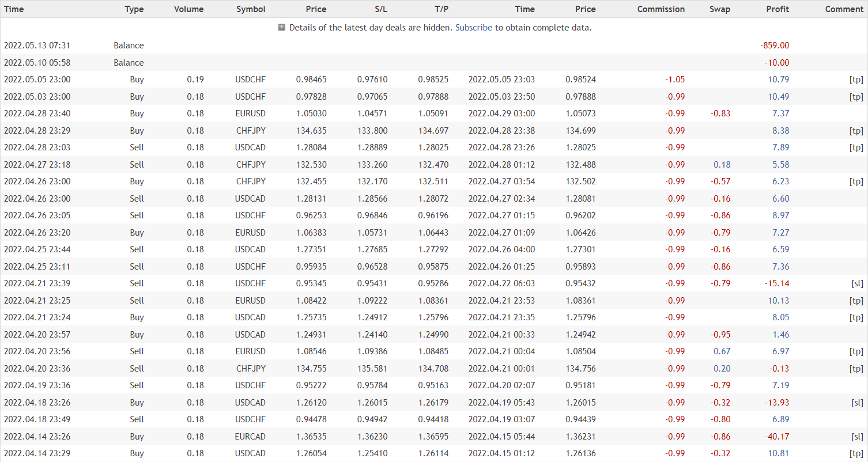Image resolution: width=868 pixels, height=462 pixels.
Task: Click the Volume column header
Action: click(189, 9)
